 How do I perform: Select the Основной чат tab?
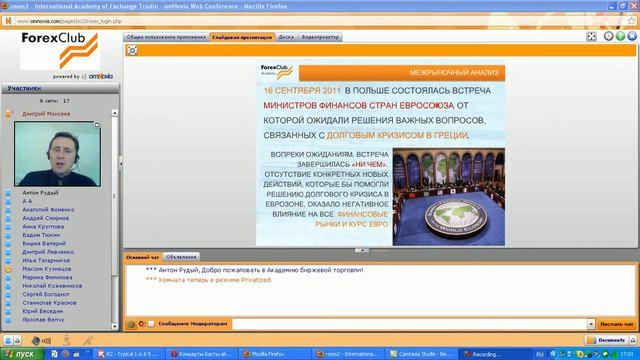pos(142,257)
